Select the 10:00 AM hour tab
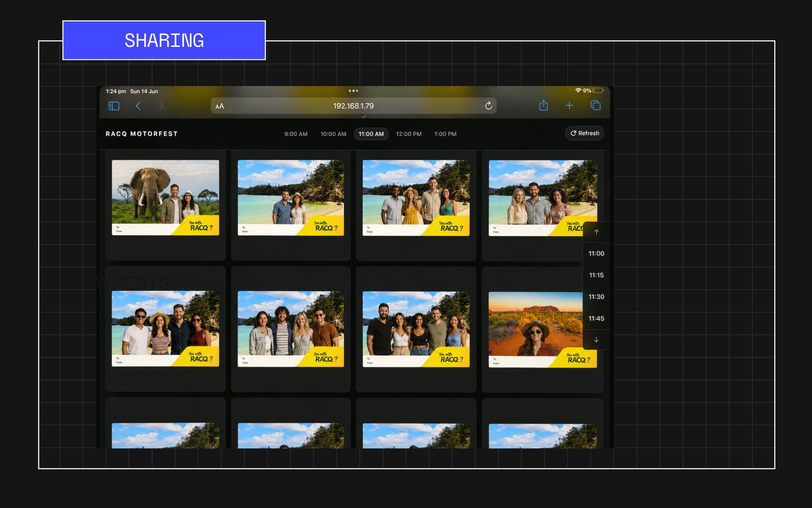812x508 pixels. [333, 134]
